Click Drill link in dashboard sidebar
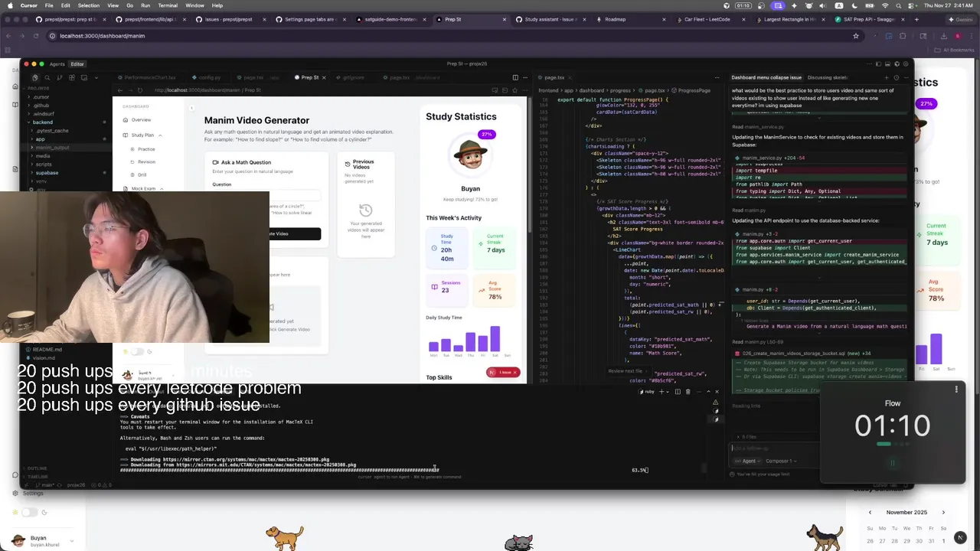Image resolution: width=980 pixels, height=551 pixels. (142, 175)
